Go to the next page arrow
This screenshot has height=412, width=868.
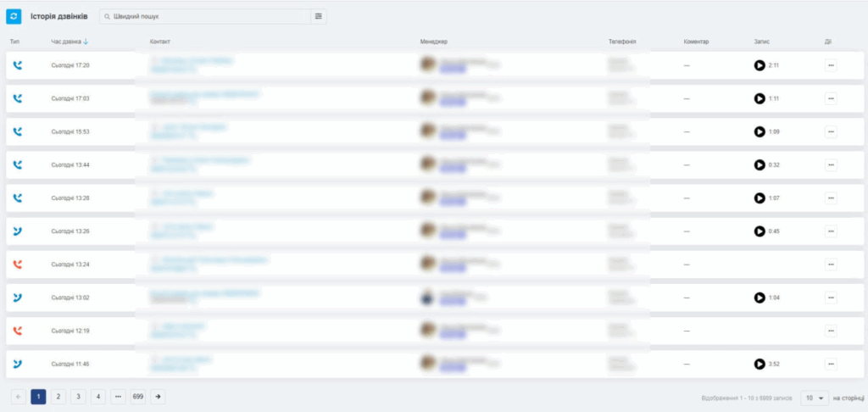point(159,396)
